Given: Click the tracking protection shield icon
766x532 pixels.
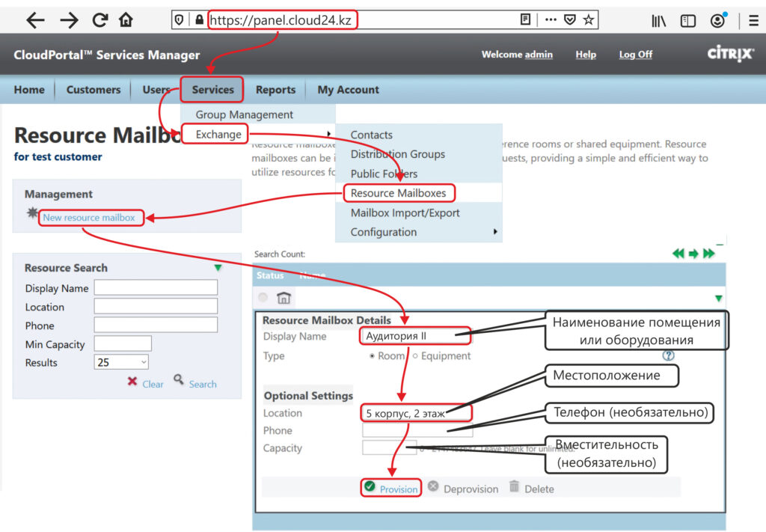Looking at the screenshot, I should click(x=180, y=20).
